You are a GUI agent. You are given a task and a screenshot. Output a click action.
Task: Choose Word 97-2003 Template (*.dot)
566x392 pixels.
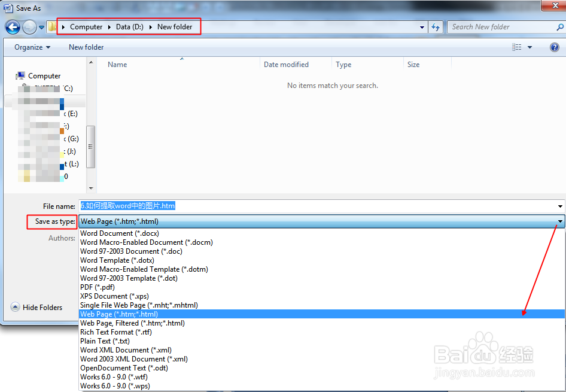point(322,278)
